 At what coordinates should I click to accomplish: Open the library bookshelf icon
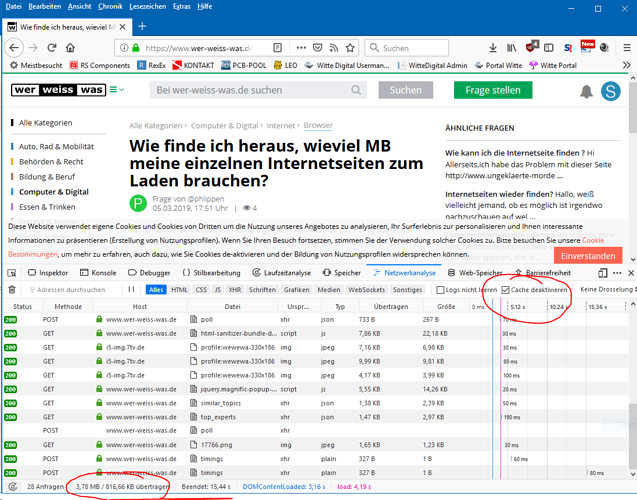click(x=511, y=48)
